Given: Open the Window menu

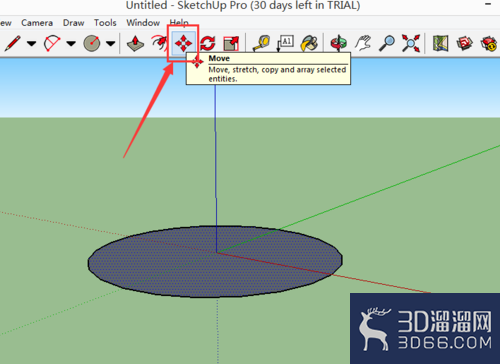Looking at the screenshot, I should [x=143, y=23].
